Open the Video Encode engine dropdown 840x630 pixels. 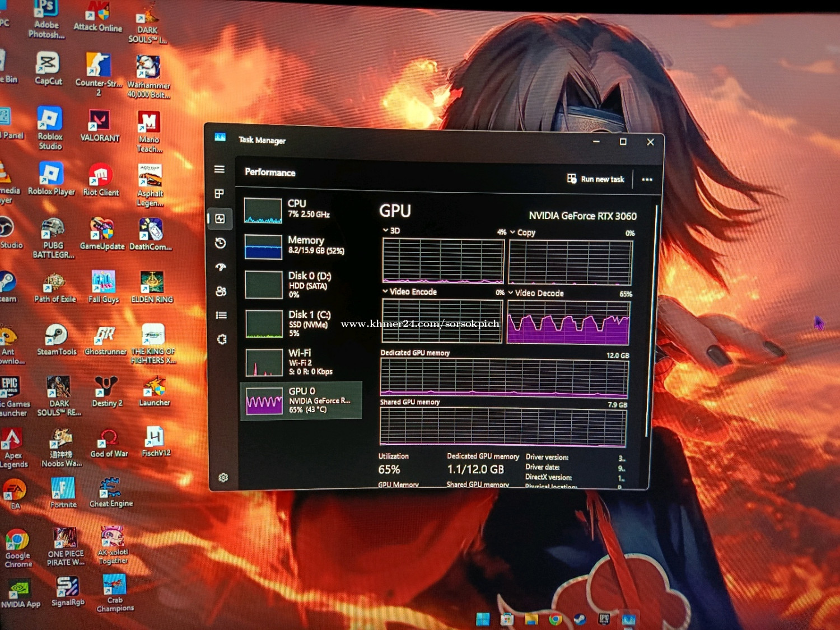click(x=385, y=291)
